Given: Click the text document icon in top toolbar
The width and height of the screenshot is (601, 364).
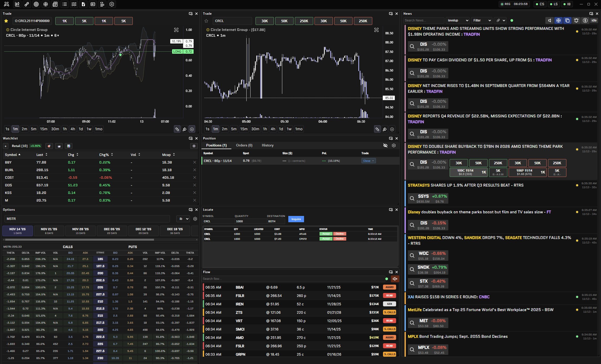Looking at the screenshot, I should click(x=83, y=4).
